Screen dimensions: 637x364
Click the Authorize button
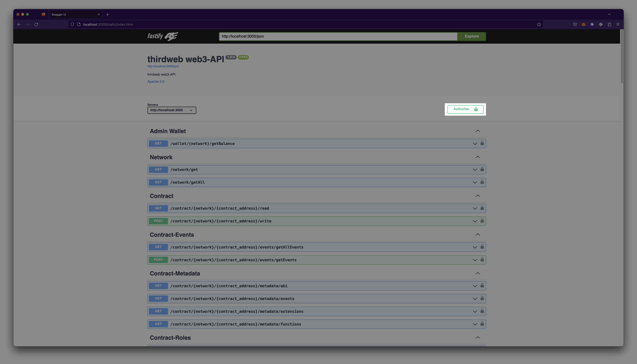(465, 109)
